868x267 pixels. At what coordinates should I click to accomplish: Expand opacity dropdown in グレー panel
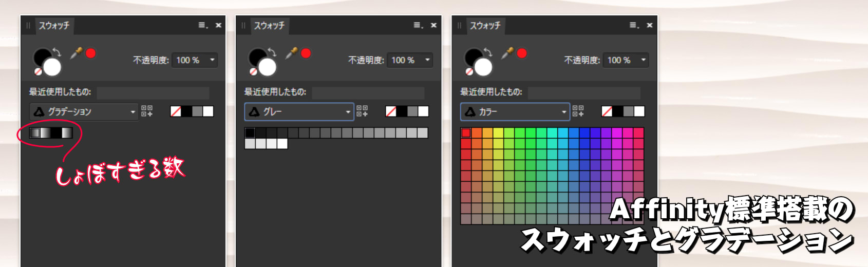[x=427, y=60]
